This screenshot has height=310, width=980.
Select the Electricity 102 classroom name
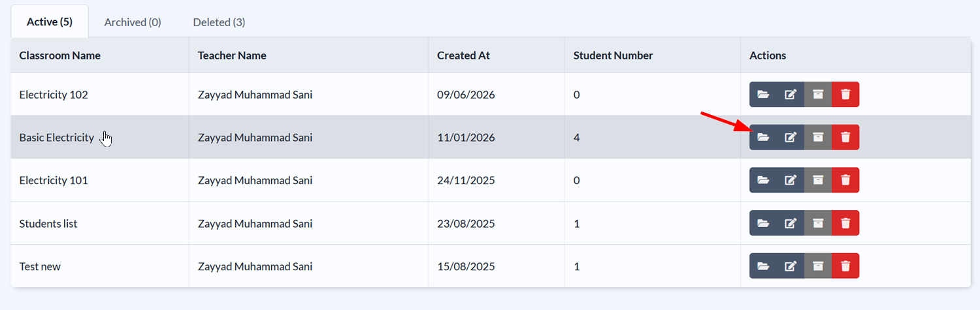click(54, 95)
